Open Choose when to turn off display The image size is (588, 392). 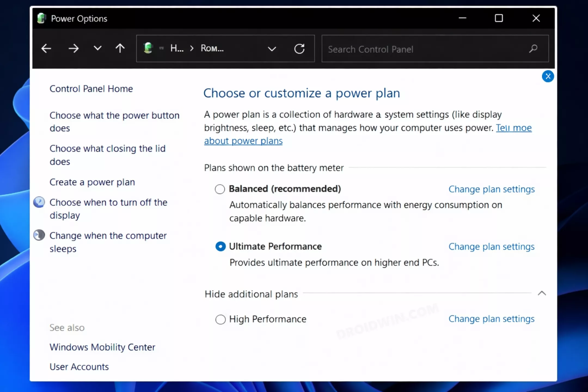[108, 209]
